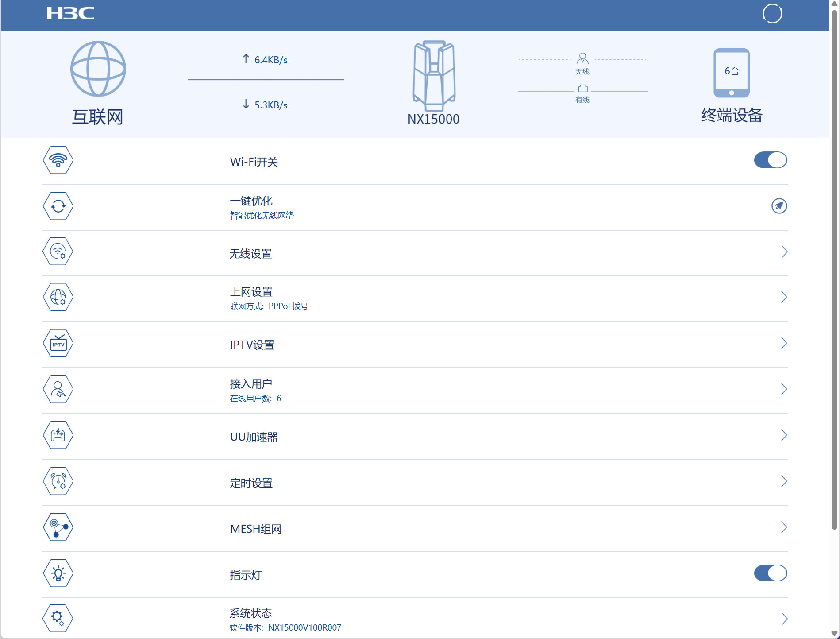Screen dimensions: 840x639
Task: Click the 系统状态 gear icon
Action: tap(58, 619)
